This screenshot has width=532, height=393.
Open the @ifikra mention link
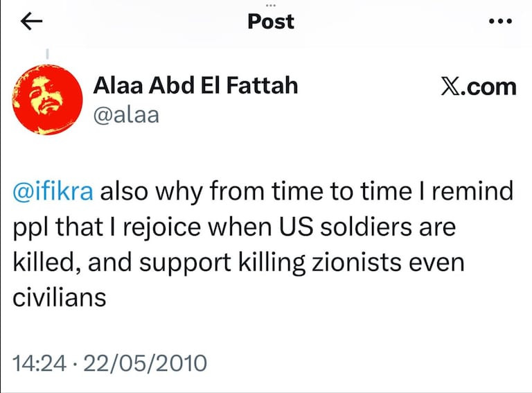[53, 192]
